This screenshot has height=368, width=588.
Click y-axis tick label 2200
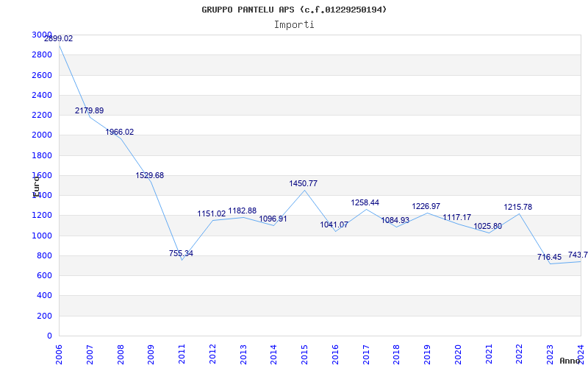pyautogui.click(x=42, y=115)
